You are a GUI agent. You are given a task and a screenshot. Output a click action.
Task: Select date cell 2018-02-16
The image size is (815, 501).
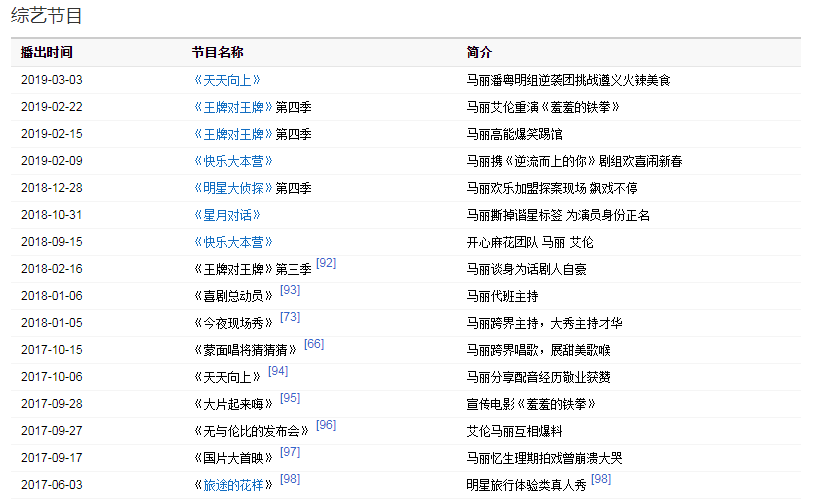point(51,269)
